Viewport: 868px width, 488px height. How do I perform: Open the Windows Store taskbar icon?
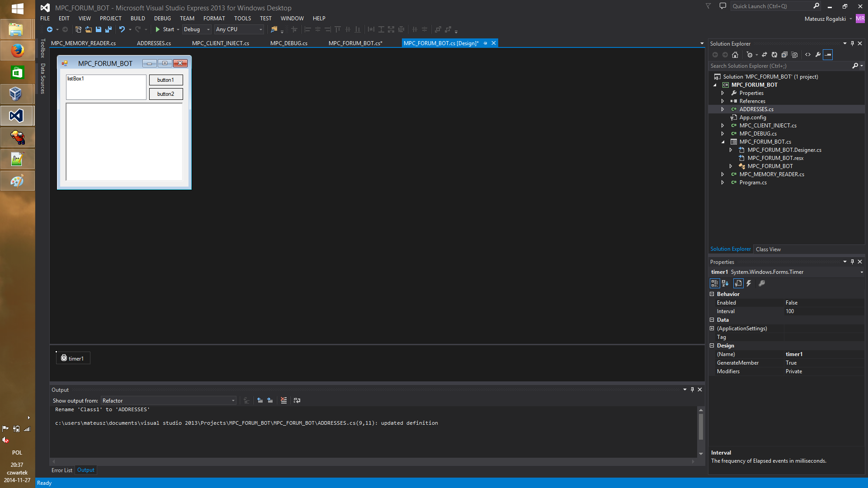click(17, 72)
